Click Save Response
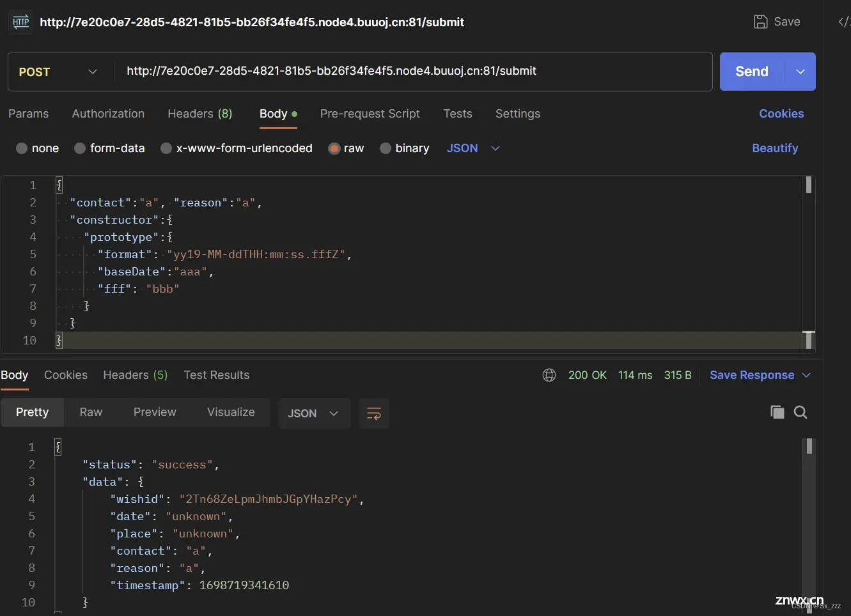 (752, 375)
